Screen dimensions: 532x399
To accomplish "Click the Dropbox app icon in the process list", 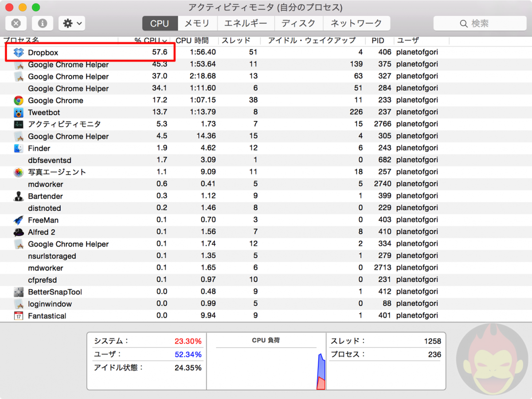I will 18,52.
